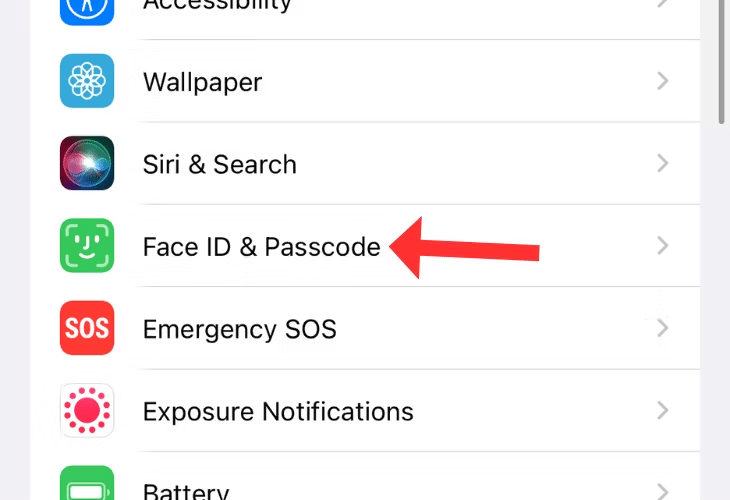Tap the Wallpaper flower icon

[87, 81]
